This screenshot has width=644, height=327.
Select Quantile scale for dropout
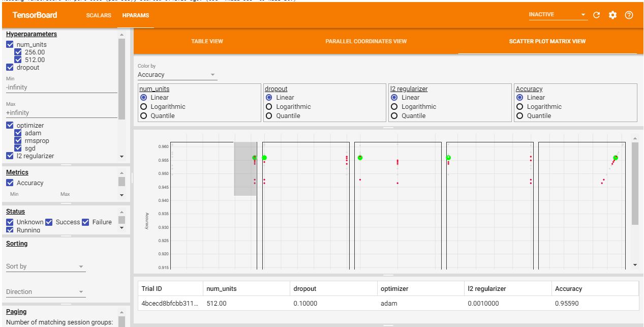269,116
